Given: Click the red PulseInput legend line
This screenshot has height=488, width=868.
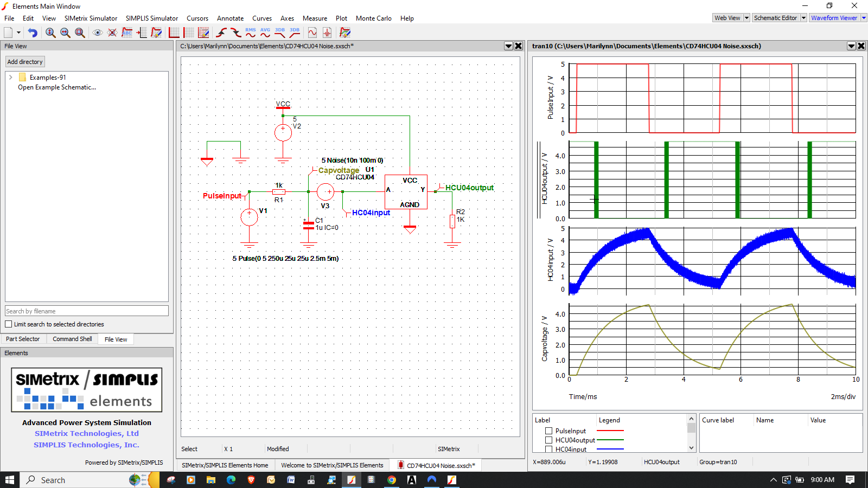Looking at the screenshot, I should 610,431.
